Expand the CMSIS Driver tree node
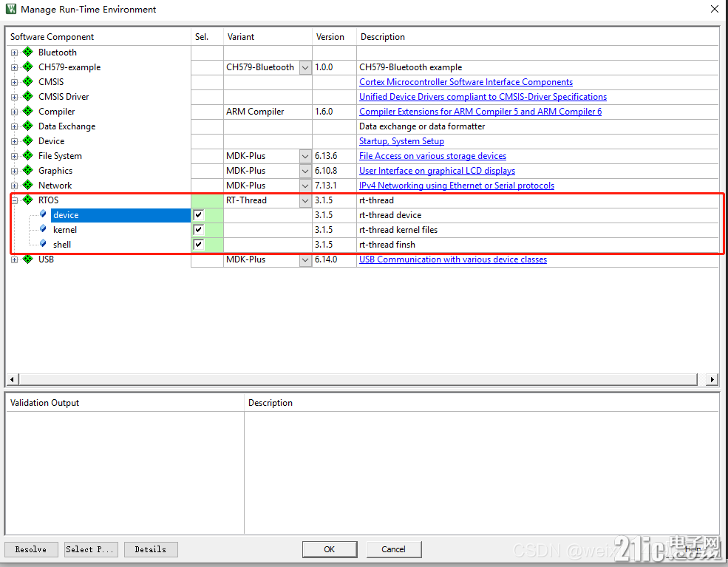The width and height of the screenshot is (728, 567). pyautogui.click(x=14, y=98)
